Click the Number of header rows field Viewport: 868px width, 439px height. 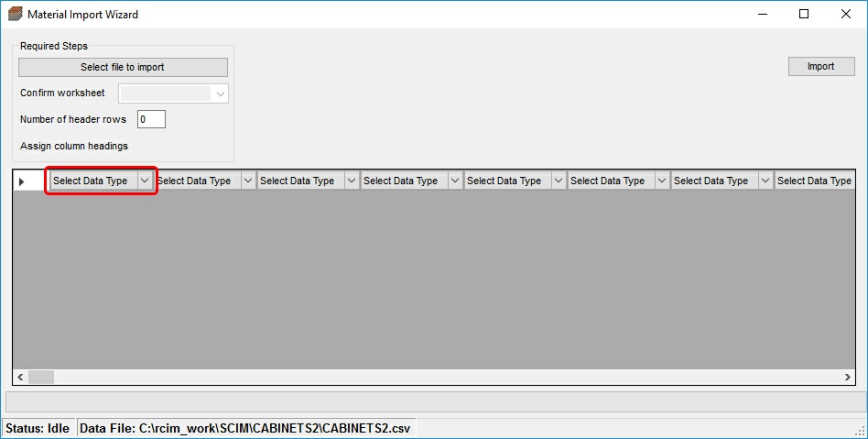(151, 119)
